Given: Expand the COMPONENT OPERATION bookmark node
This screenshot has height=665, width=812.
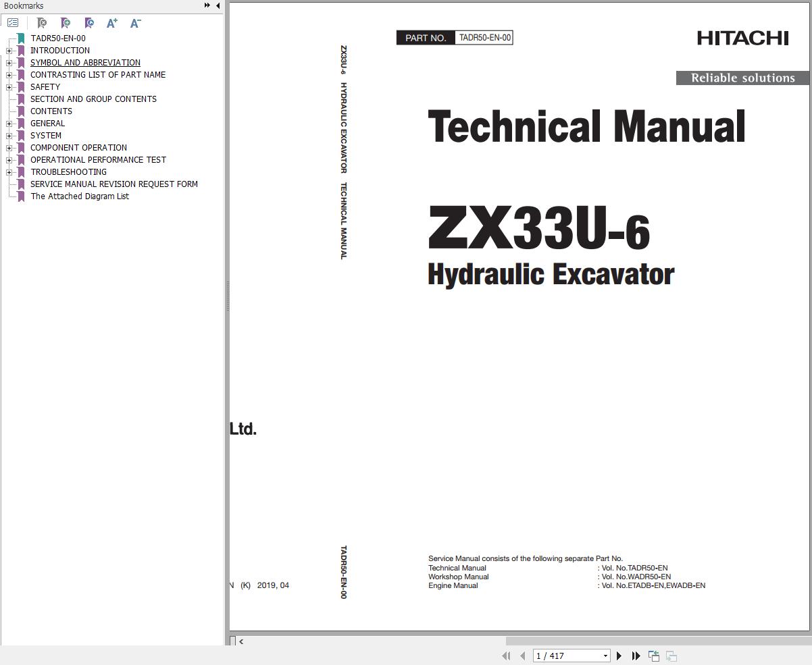Looking at the screenshot, I should tap(9, 148).
